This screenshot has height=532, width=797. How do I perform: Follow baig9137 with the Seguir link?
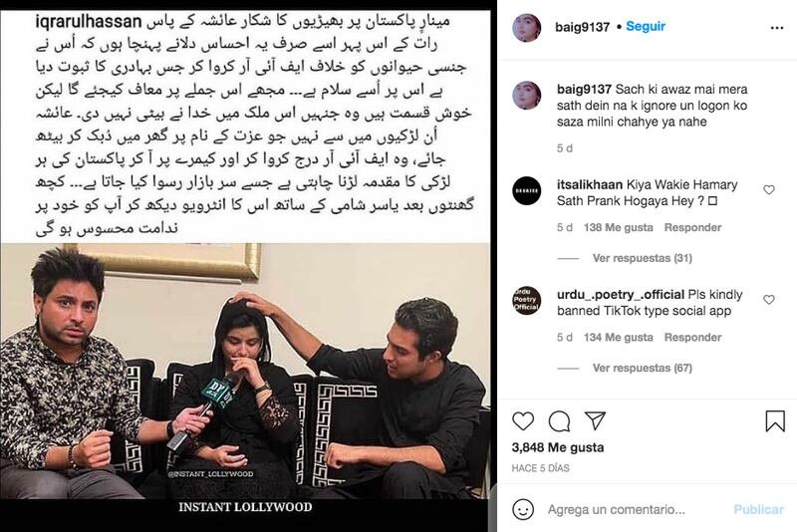[646, 27]
